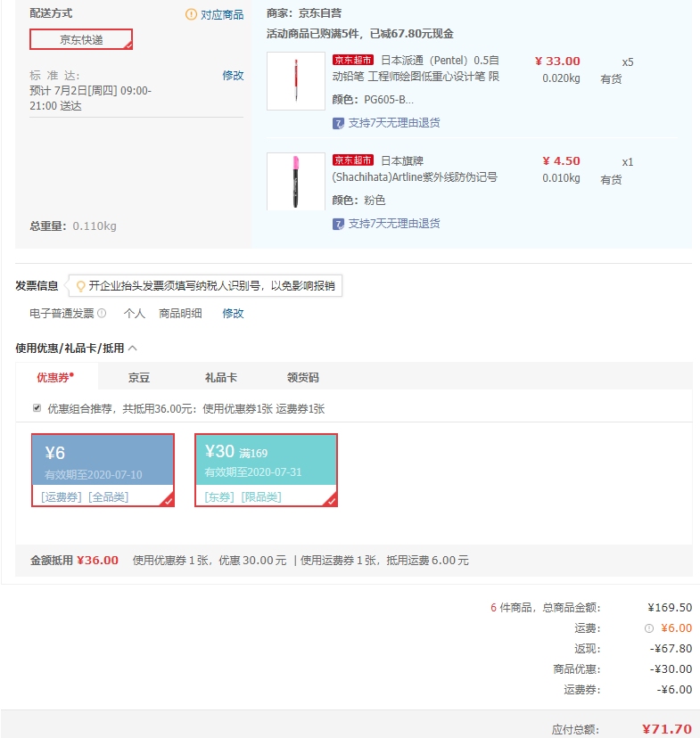The image size is (700, 738).
Task: Click quantity x5 of Pentel pencil
Action: (x=628, y=62)
